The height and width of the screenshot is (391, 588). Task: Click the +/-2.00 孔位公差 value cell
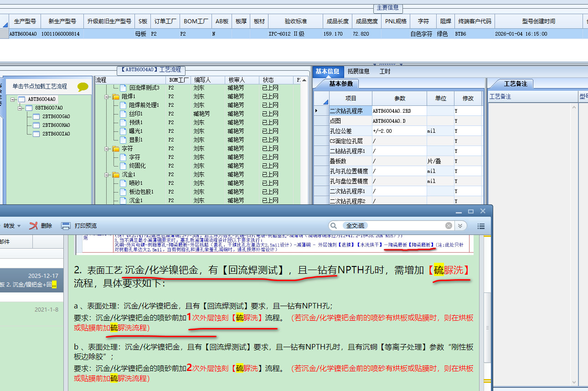point(399,131)
